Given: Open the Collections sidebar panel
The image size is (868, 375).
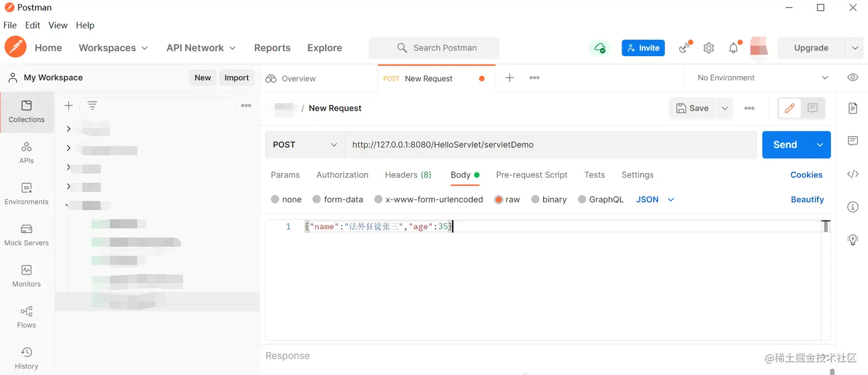Looking at the screenshot, I should pos(26,112).
